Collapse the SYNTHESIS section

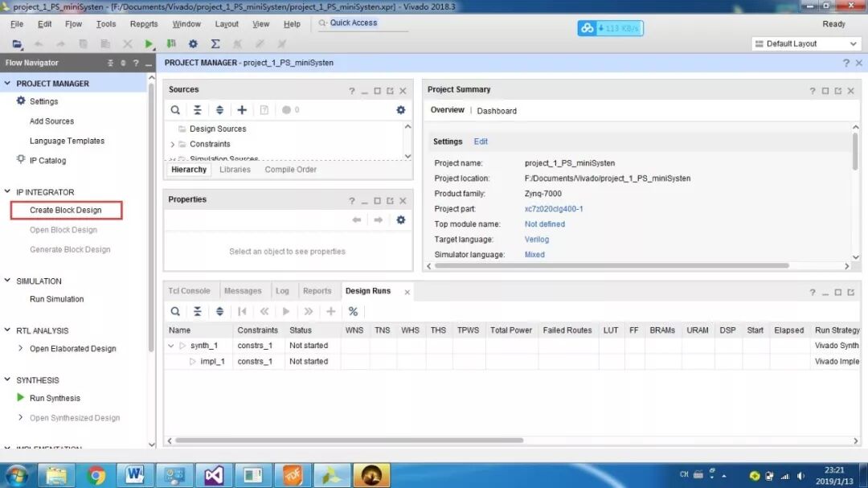[7, 380]
